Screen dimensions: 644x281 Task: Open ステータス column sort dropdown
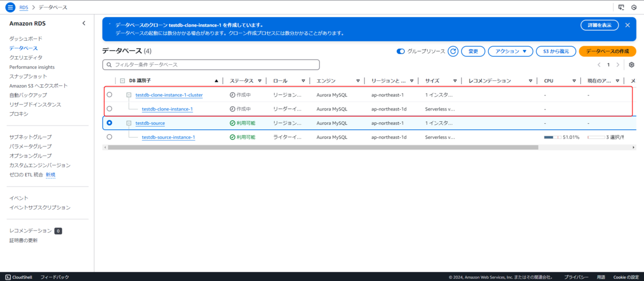[x=259, y=81]
